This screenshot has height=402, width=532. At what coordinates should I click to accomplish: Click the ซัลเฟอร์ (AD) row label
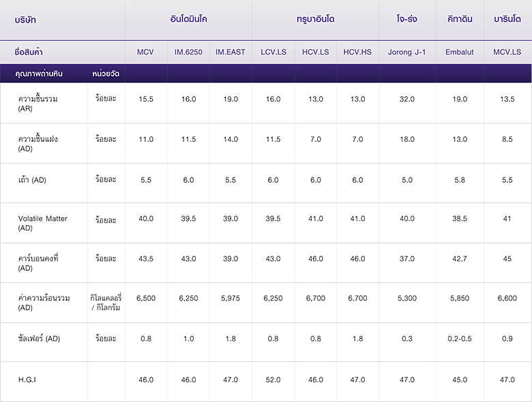(x=39, y=339)
